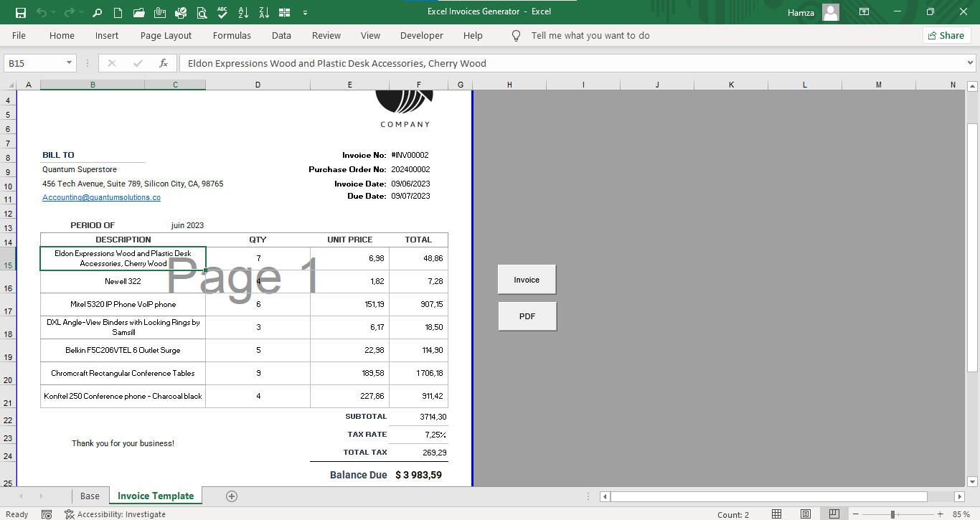The width and height of the screenshot is (980, 520).
Task: Open Print Preview from quick access toolbar
Action: coord(202,12)
